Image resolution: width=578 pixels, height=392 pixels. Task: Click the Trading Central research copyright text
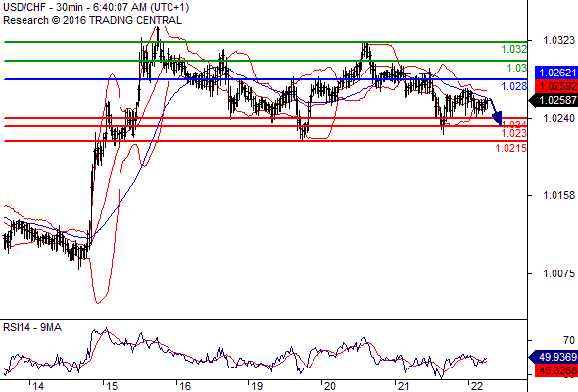point(92,20)
